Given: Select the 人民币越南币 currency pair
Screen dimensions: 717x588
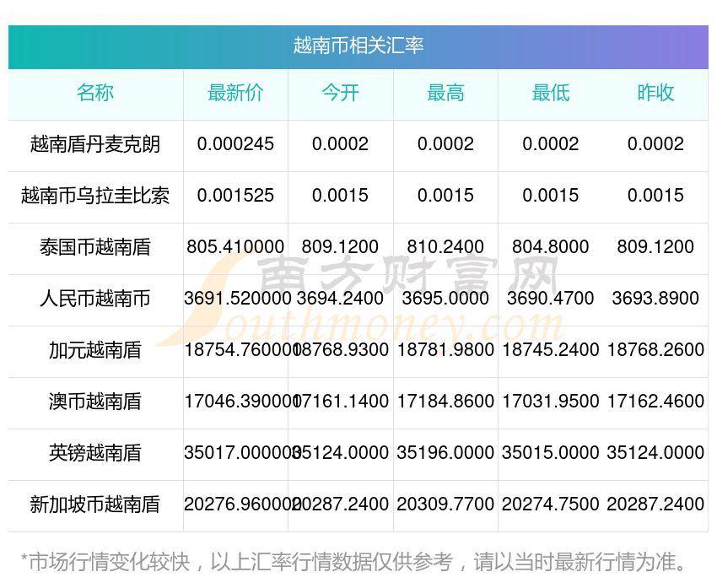Looking at the screenshot, I should tap(95, 299).
